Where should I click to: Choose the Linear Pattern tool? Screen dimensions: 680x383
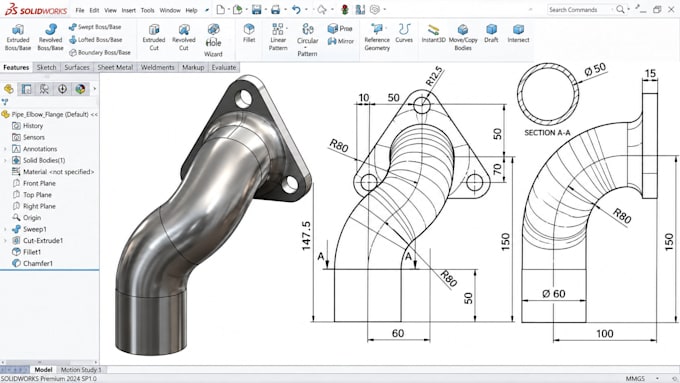(x=278, y=37)
